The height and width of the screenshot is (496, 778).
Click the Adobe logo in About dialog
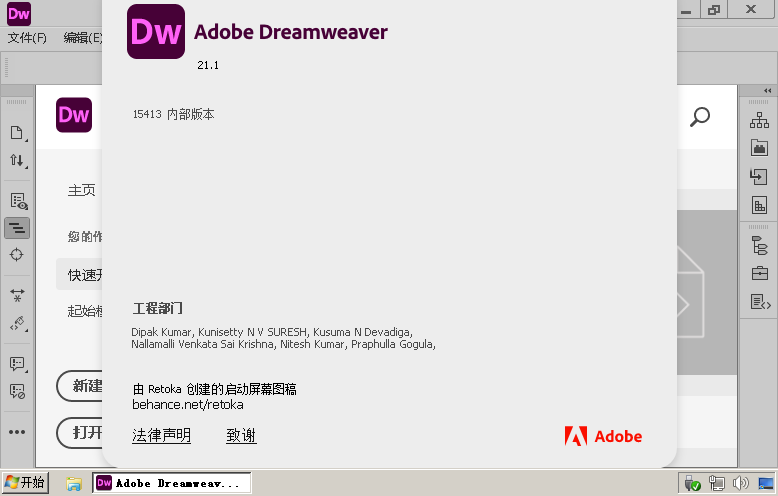603,436
